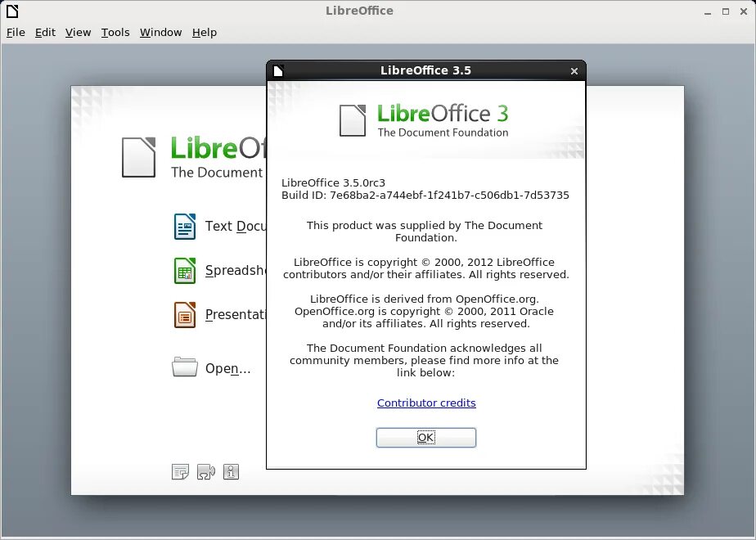
Task: Open the Edit menu
Action: pos(45,32)
